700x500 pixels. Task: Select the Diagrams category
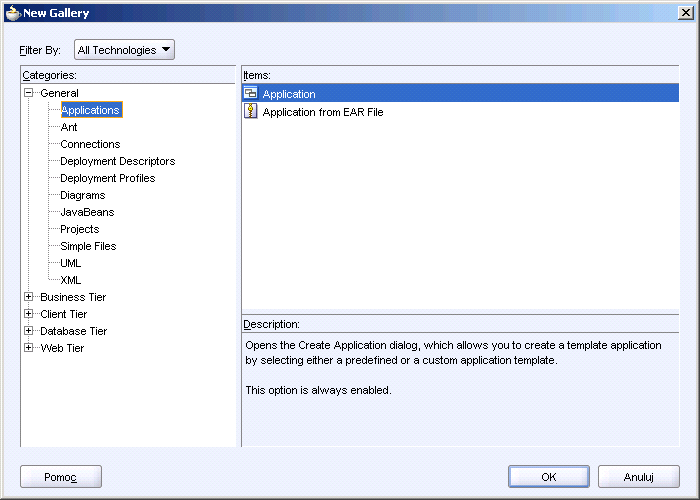(83, 195)
